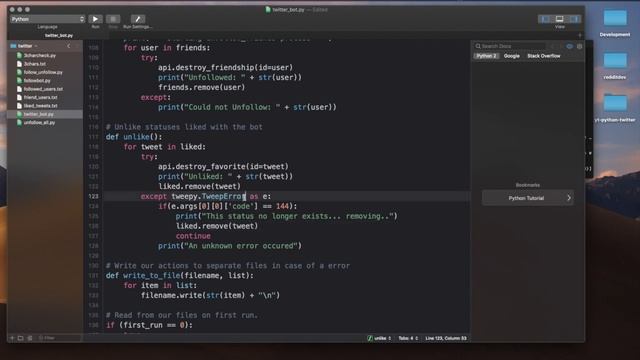Image resolution: width=640 pixels, height=360 pixels.
Task: Click 'print("An unknown error occured")' line
Action: (230, 246)
